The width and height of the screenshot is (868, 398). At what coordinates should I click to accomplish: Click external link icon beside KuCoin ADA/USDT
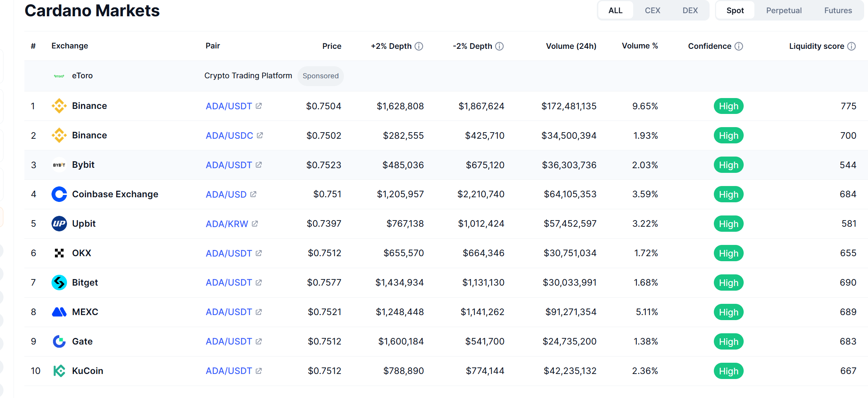click(259, 371)
